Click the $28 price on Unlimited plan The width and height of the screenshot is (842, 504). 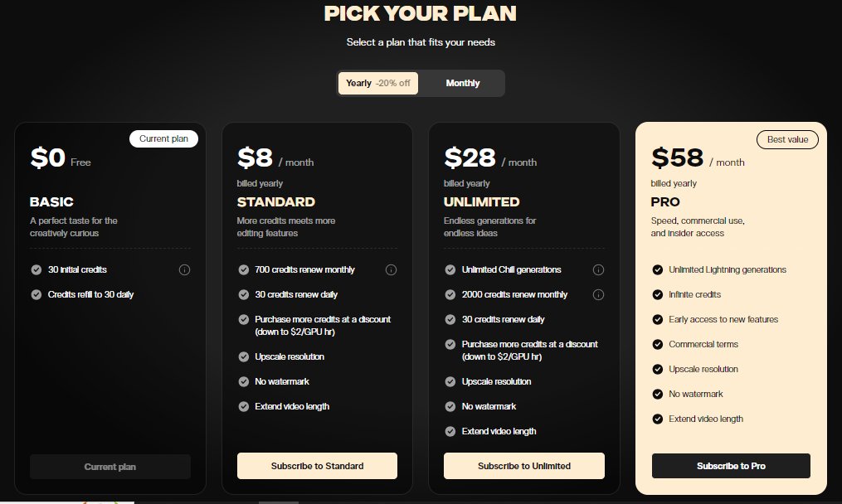point(470,157)
